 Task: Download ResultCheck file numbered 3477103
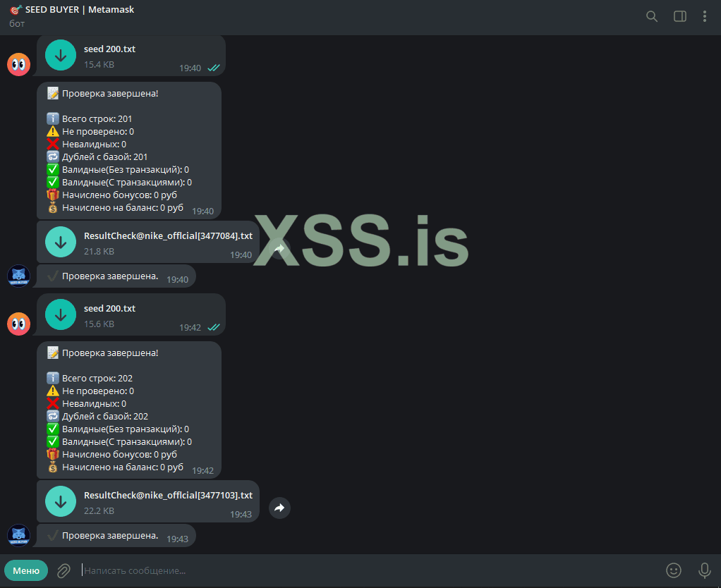click(x=61, y=502)
